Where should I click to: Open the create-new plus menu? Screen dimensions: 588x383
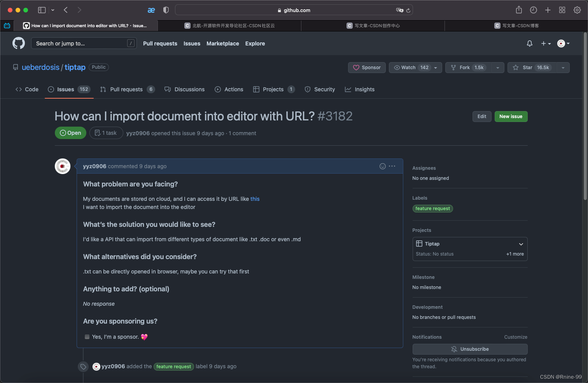pos(546,44)
